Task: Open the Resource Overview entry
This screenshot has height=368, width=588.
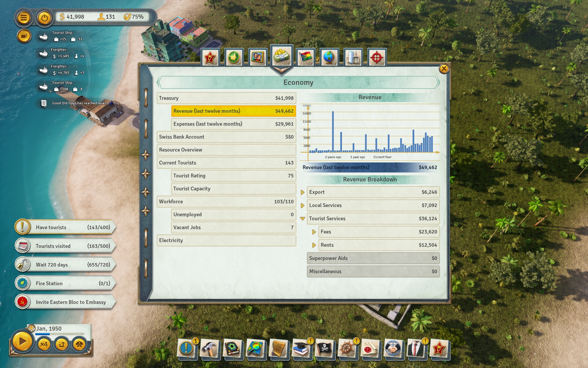Action: (226, 150)
